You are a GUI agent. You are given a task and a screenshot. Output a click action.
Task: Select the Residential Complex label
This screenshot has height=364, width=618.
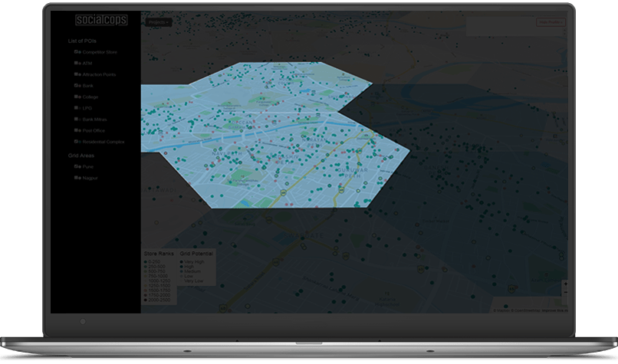[x=104, y=142]
